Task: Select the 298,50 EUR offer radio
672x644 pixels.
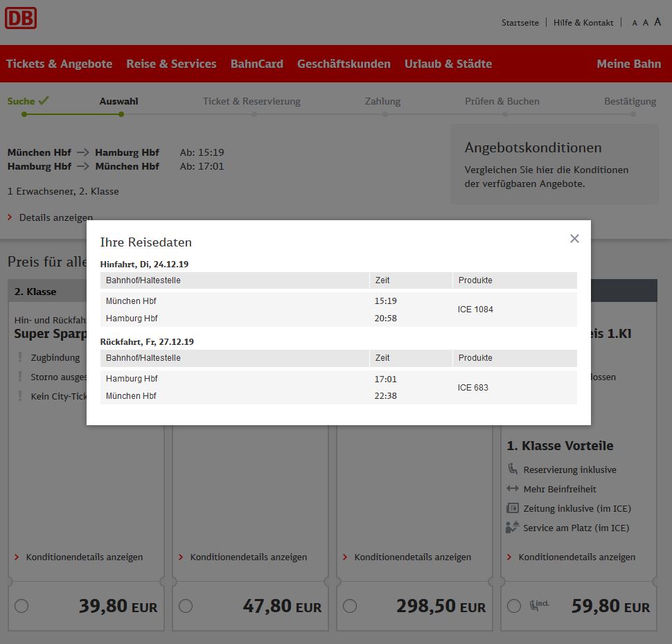Action: 350,606
